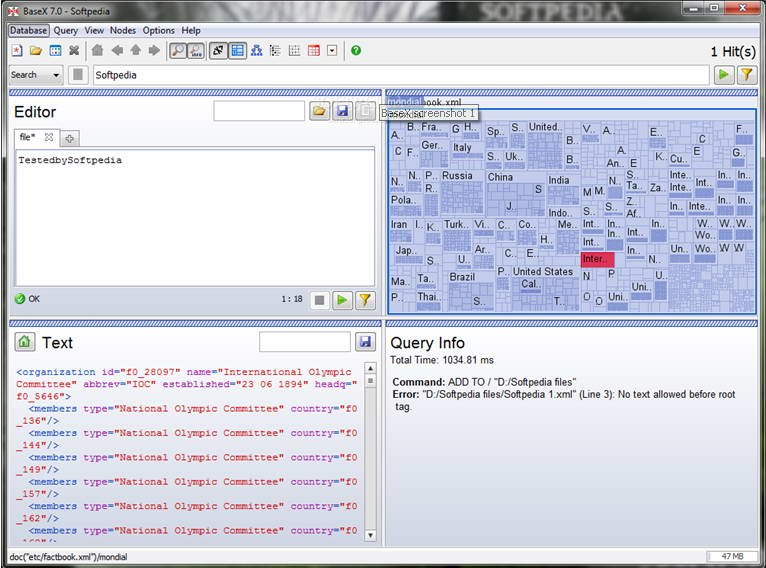
Task: Toggle the real-time execution magnifier button
Action: (x=177, y=50)
